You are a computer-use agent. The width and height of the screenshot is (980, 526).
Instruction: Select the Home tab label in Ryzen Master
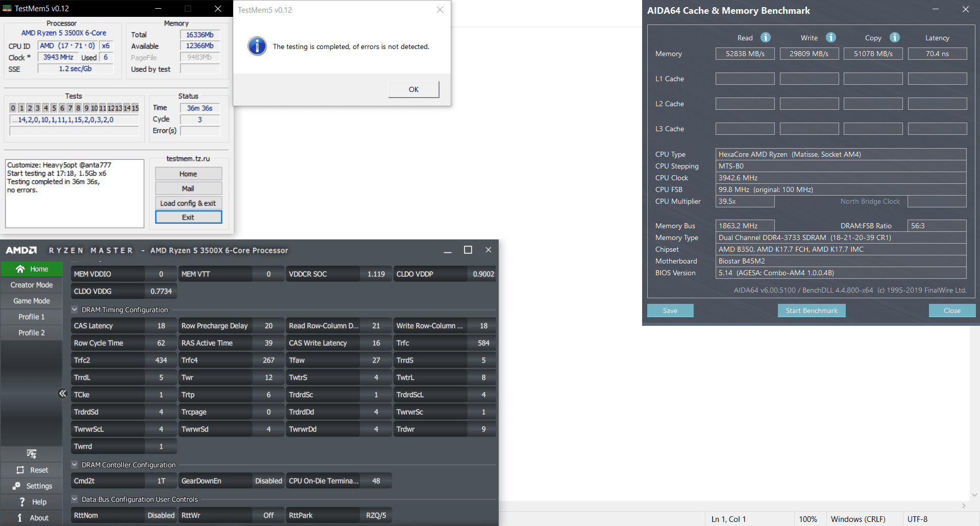coord(39,269)
